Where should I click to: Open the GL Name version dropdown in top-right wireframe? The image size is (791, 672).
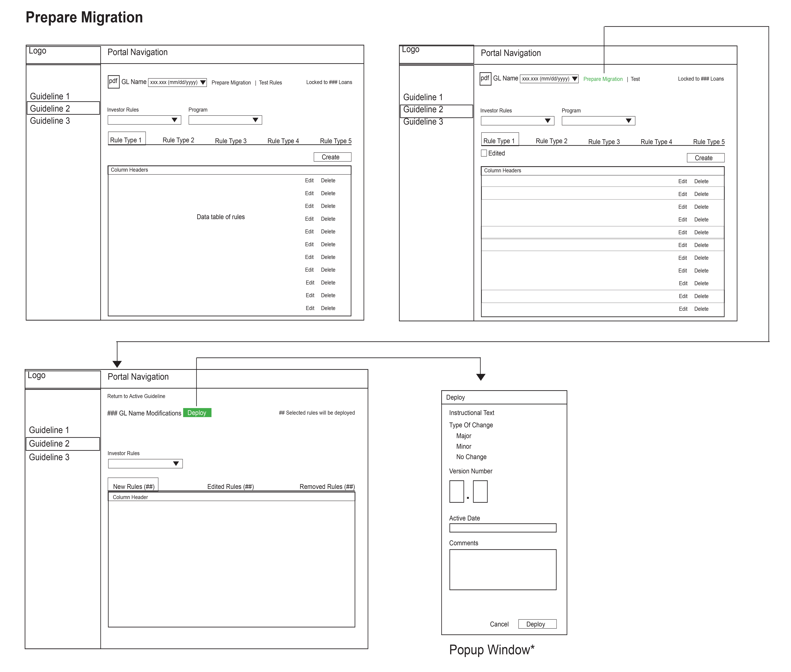point(549,79)
